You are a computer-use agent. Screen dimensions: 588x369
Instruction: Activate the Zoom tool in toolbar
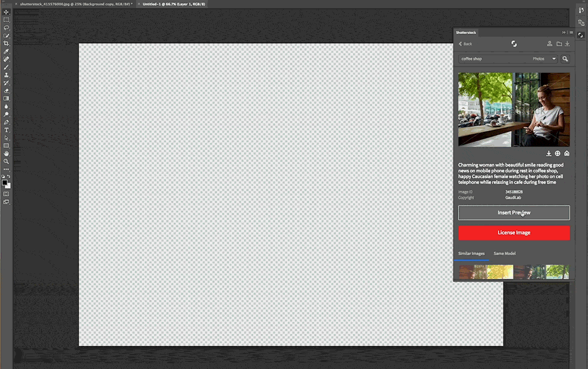[x=6, y=161]
